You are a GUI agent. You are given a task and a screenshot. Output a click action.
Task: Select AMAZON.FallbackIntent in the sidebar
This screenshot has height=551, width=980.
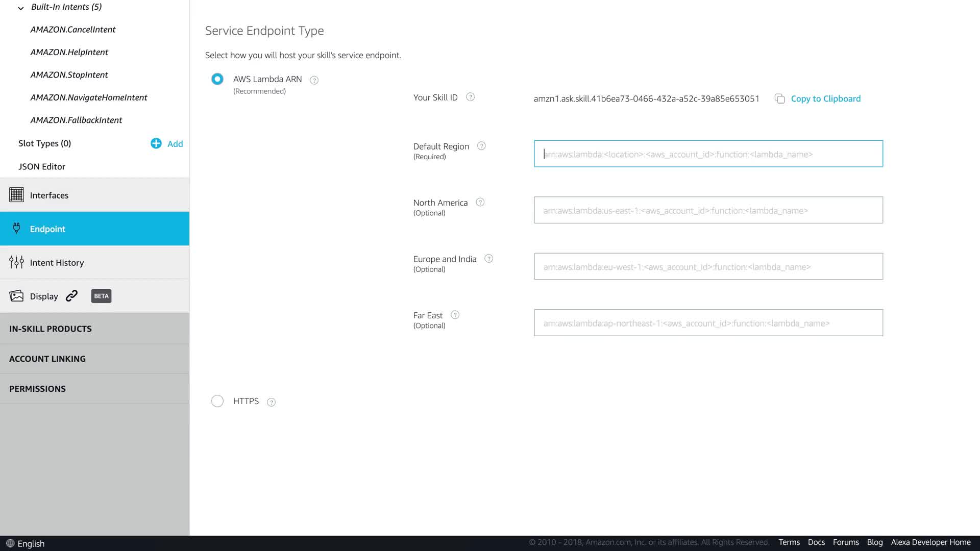(x=76, y=120)
